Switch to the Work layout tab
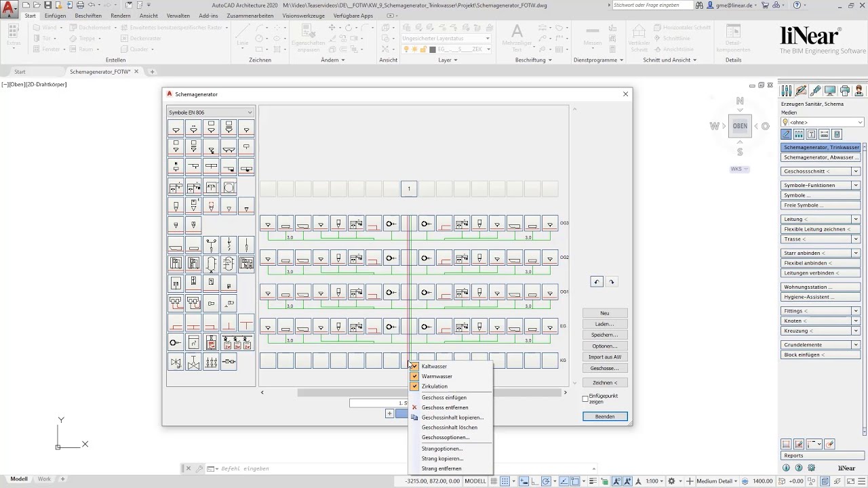868x488 pixels. pyautogui.click(x=44, y=479)
